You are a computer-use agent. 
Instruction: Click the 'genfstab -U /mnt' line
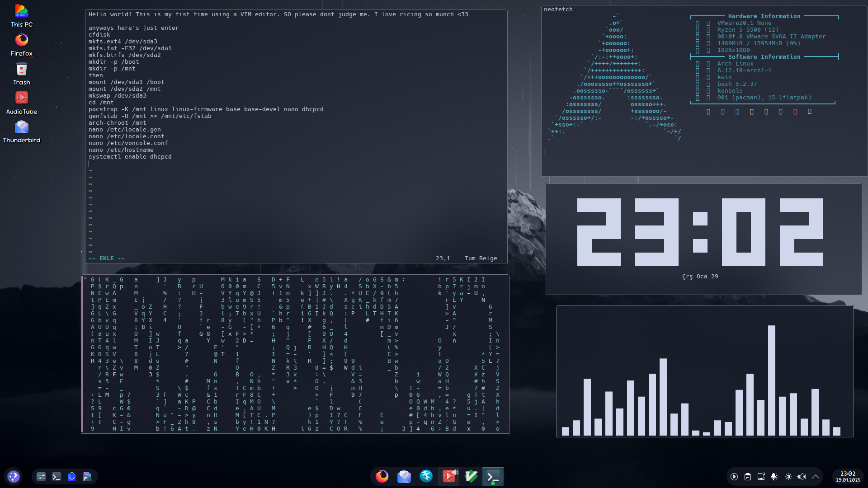click(150, 116)
